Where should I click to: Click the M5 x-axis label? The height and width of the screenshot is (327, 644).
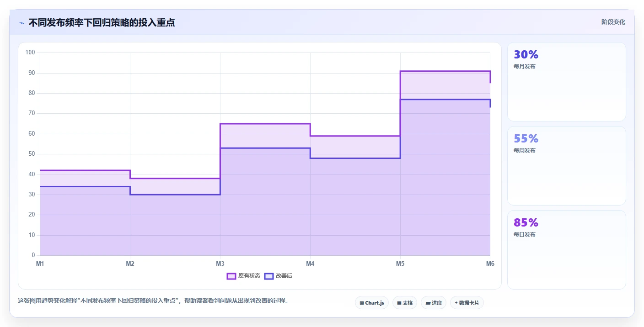tap(400, 264)
